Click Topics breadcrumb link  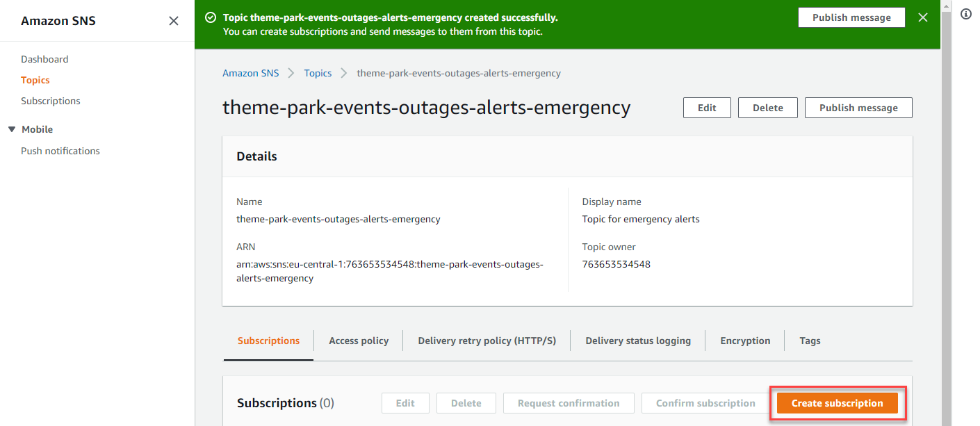pyautogui.click(x=318, y=73)
